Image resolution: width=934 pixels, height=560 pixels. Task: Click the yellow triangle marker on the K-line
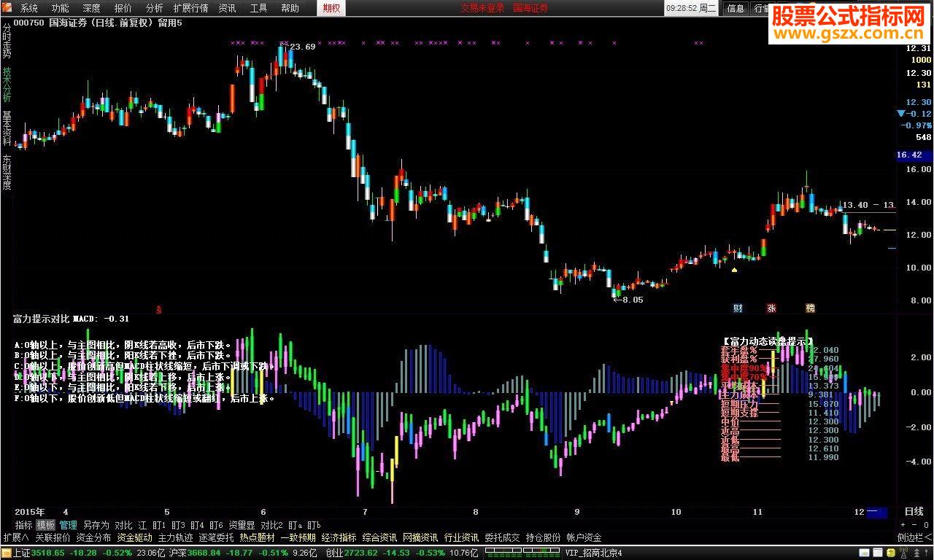(734, 271)
